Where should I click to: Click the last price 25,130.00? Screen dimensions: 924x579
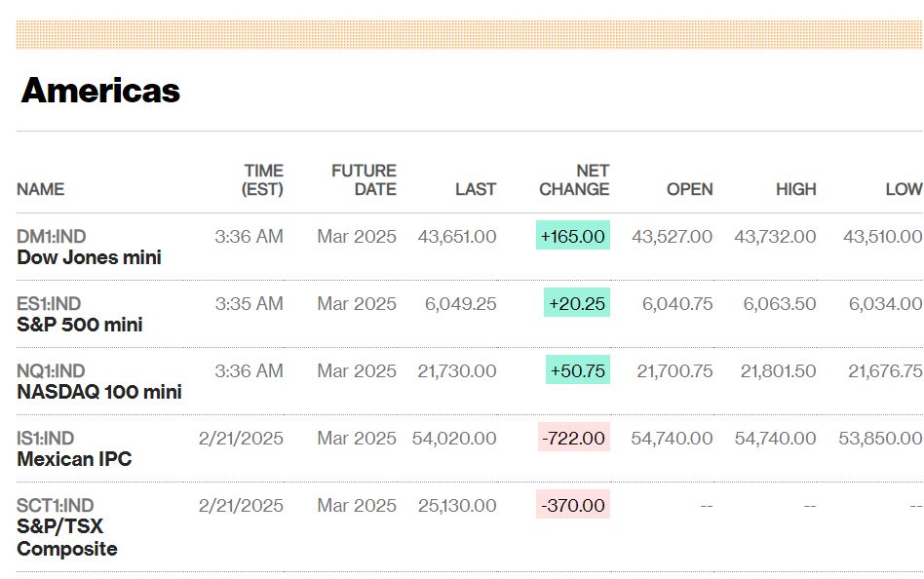(457, 505)
